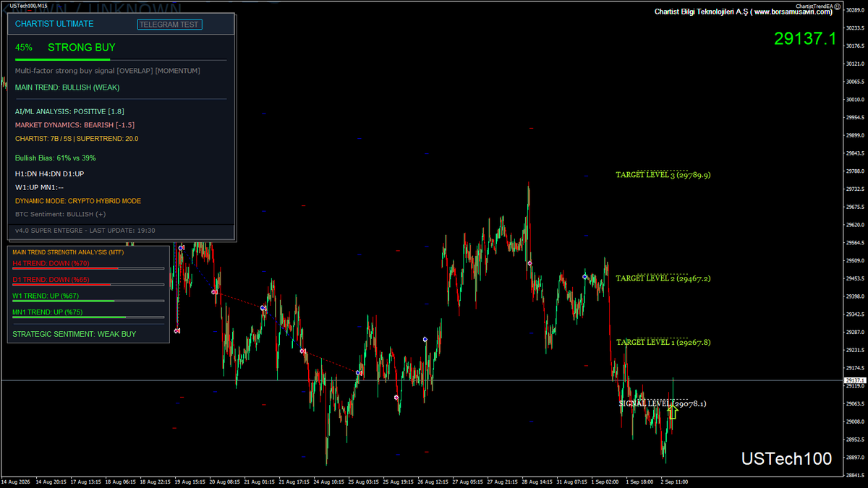Click the v4.0 SUPER ENTEGRE last update footer
The height and width of the screenshot is (488, 868).
(x=85, y=231)
